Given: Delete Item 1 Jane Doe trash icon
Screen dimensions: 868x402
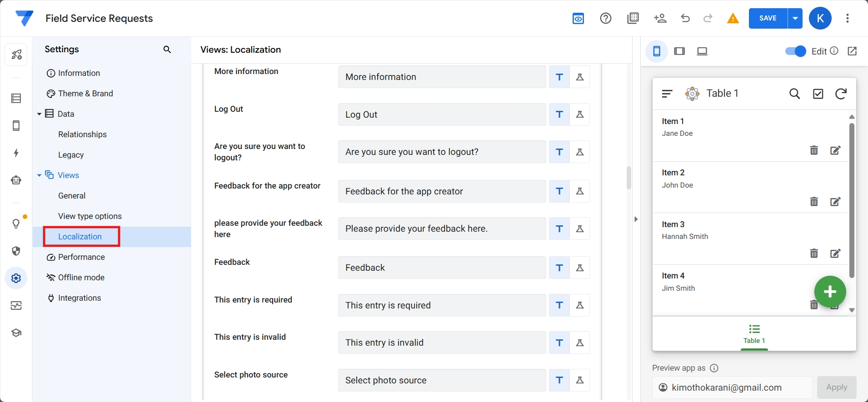Looking at the screenshot, I should (x=814, y=150).
